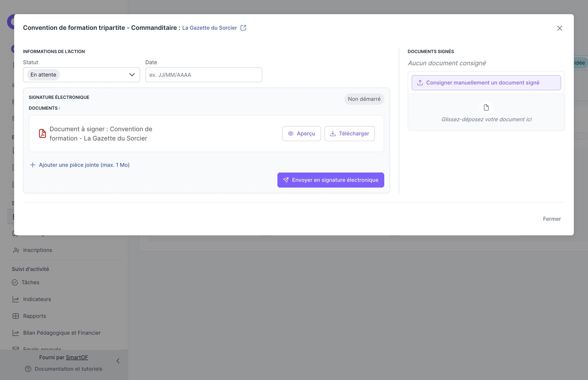588x380 pixels.
Task: Click the download icon beside Télécharger
Action: [333, 134]
